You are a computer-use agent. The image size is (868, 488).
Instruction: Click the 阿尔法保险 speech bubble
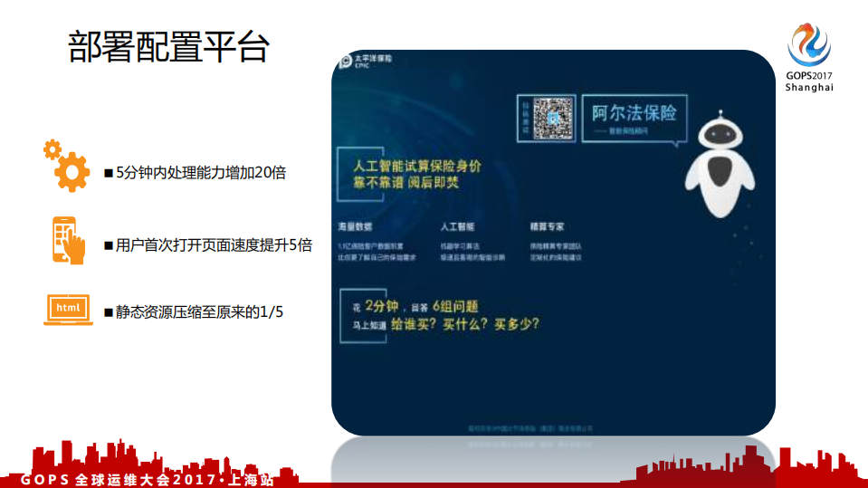(x=634, y=120)
